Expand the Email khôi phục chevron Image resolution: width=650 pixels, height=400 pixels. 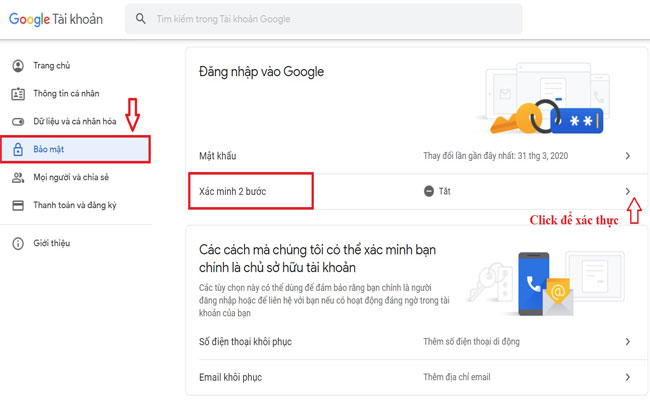(x=628, y=377)
